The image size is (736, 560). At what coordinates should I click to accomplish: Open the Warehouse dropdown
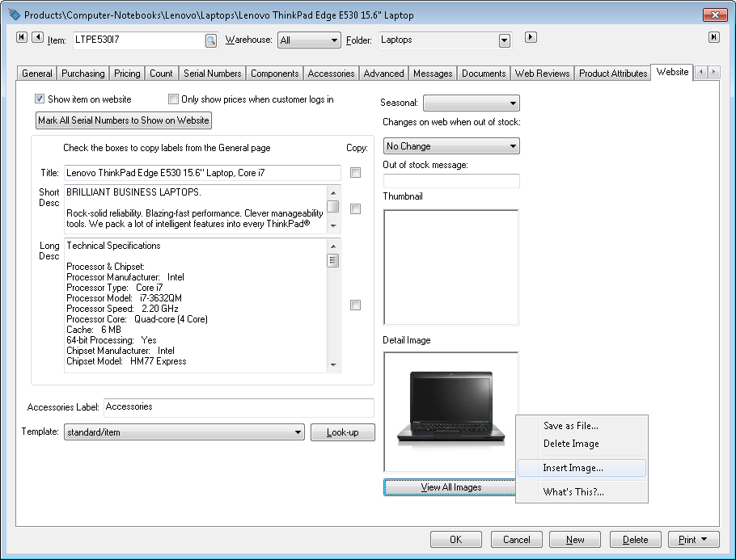click(333, 40)
